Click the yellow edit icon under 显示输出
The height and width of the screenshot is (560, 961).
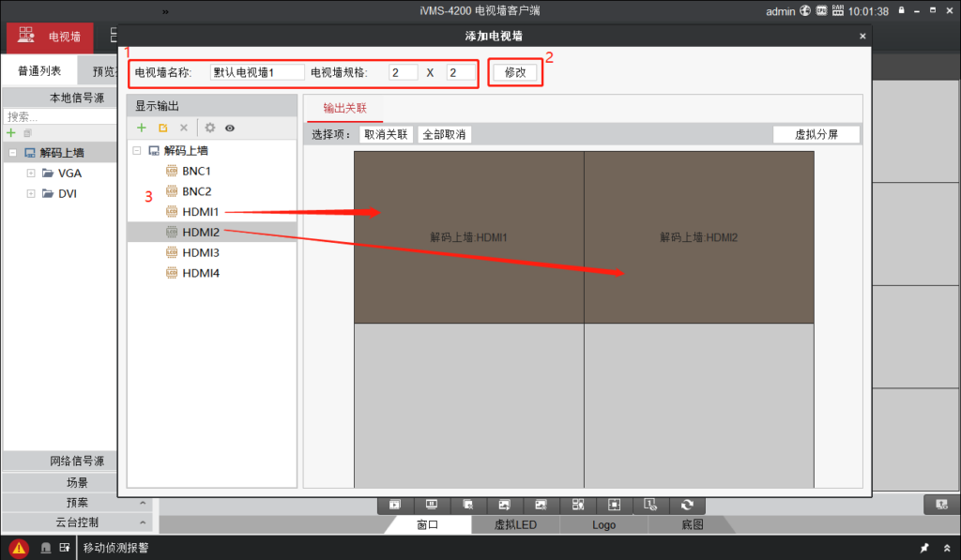point(162,128)
